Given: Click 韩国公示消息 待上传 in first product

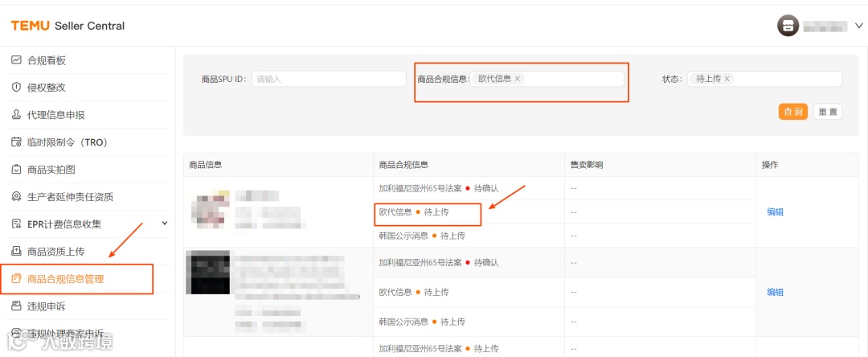Looking at the screenshot, I should (423, 236).
